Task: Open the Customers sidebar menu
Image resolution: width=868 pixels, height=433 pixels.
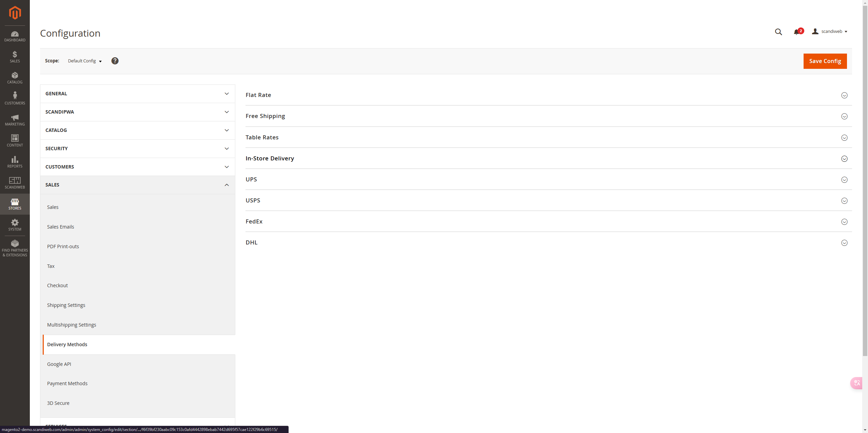Action: tap(15, 99)
